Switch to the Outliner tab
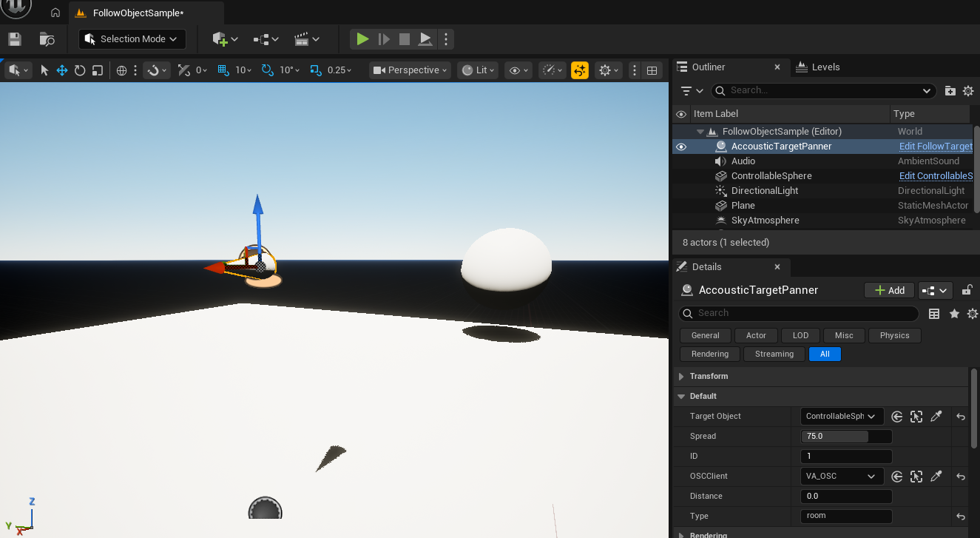Viewport: 980px width, 538px height. (708, 67)
